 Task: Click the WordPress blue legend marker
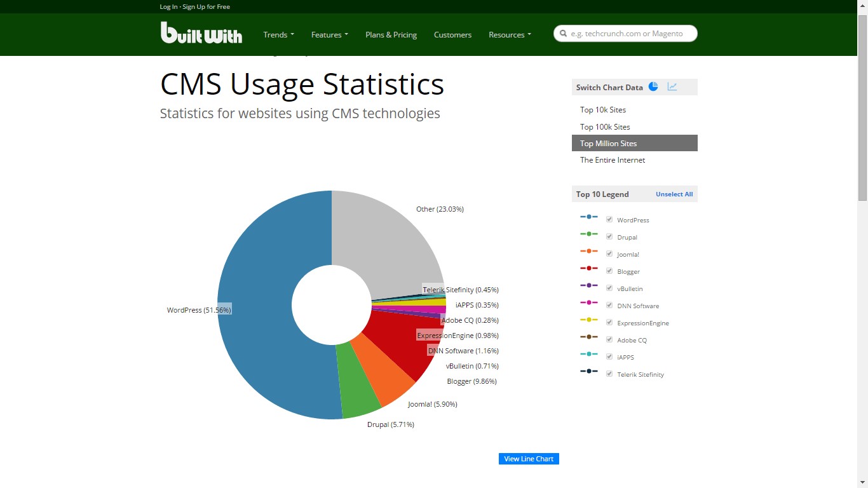point(588,217)
